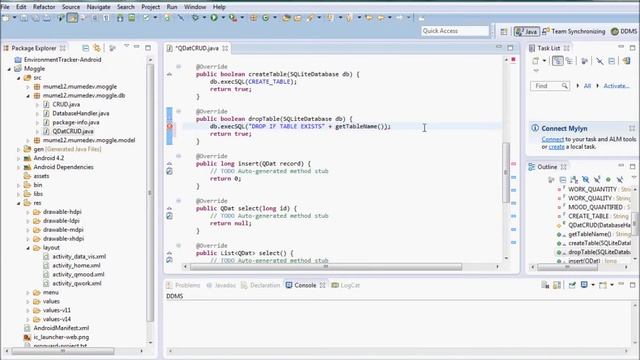Screen dimensions: 640x360
Task: Click the Save All toolbar icon
Action: (x=36, y=18)
